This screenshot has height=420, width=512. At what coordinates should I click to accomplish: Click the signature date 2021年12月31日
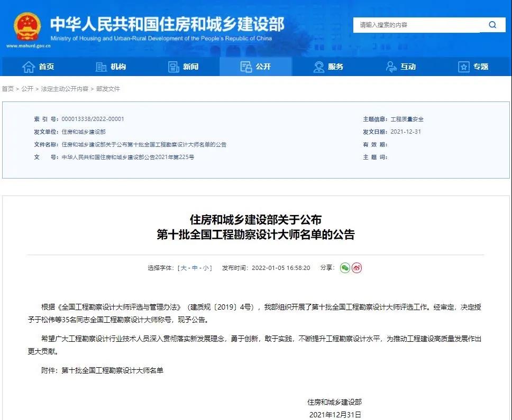(x=335, y=415)
